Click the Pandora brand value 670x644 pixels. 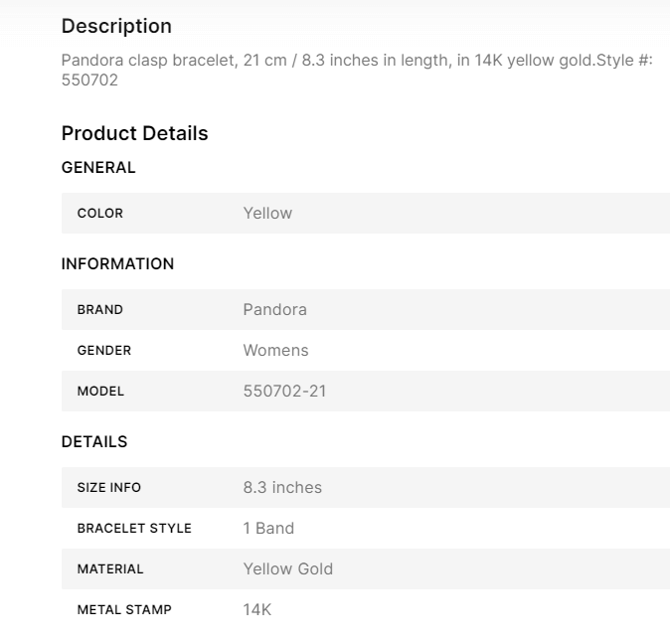click(274, 309)
